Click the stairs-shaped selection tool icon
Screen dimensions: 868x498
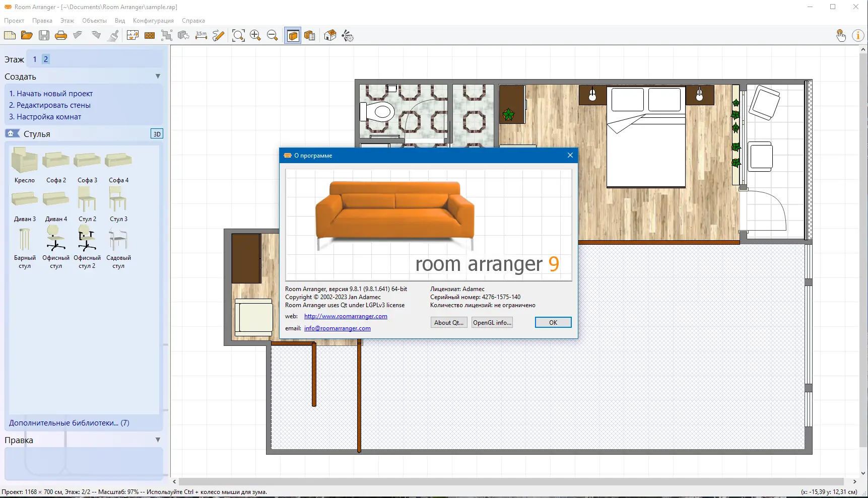click(x=167, y=35)
